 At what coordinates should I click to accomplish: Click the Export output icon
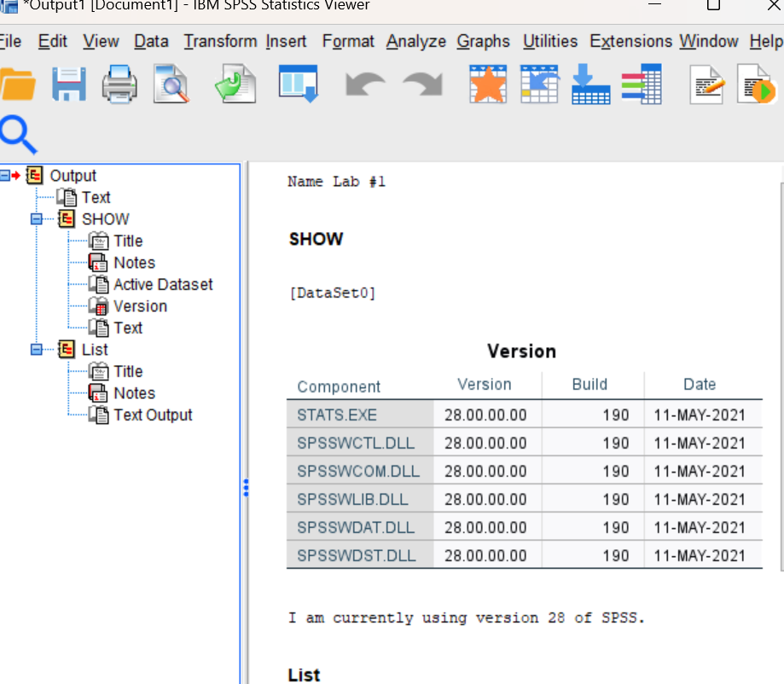(x=235, y=84)
